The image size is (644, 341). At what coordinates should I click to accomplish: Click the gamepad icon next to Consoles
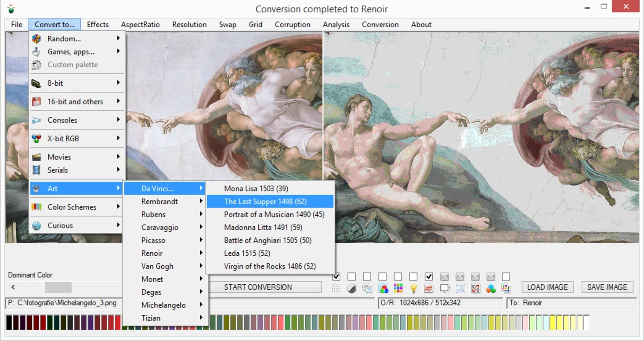(37, 120)
